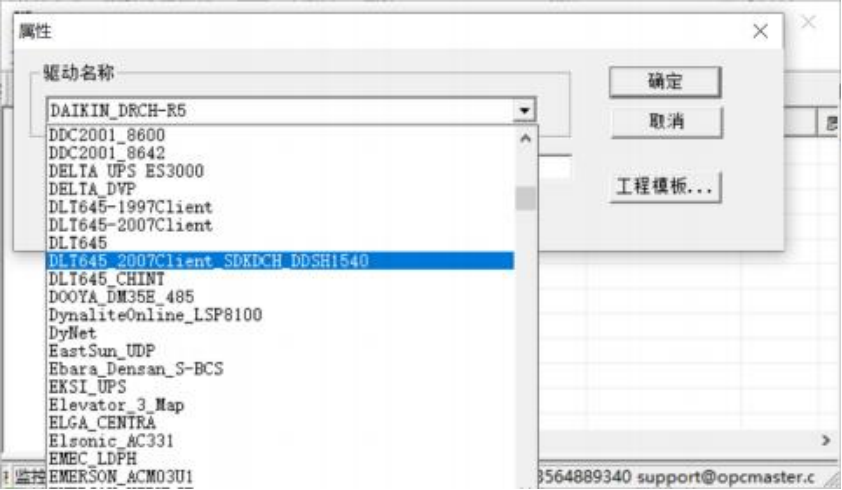This screenshot has width=842, height=490.
Task: Pick DELTA_DVP from the list
Action: (280, 189)
